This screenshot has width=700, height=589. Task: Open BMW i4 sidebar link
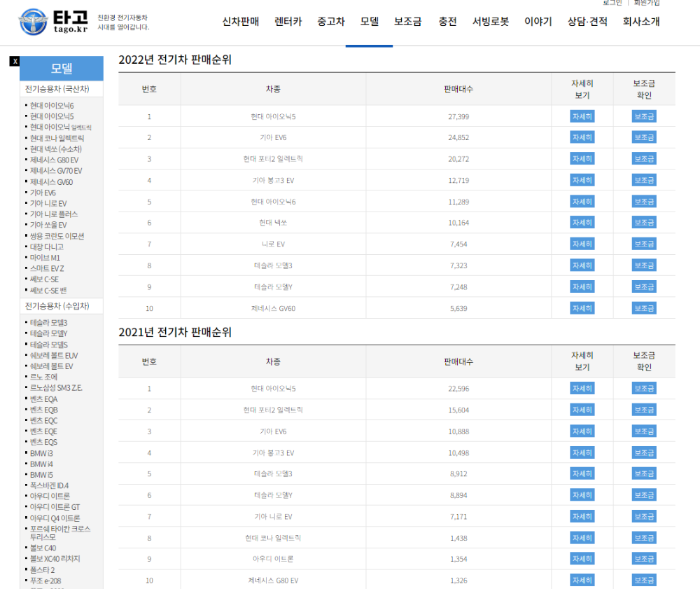41,464
